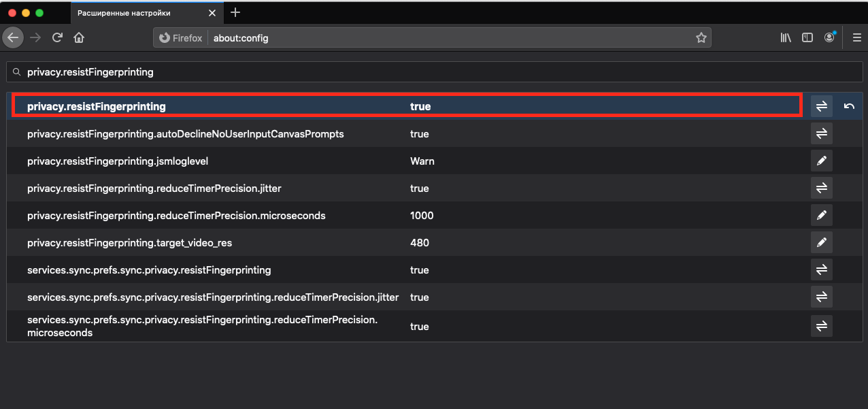Screen dimensions: 868x409
Task: Show the sidebar panel icon
Action: (807, 38)
